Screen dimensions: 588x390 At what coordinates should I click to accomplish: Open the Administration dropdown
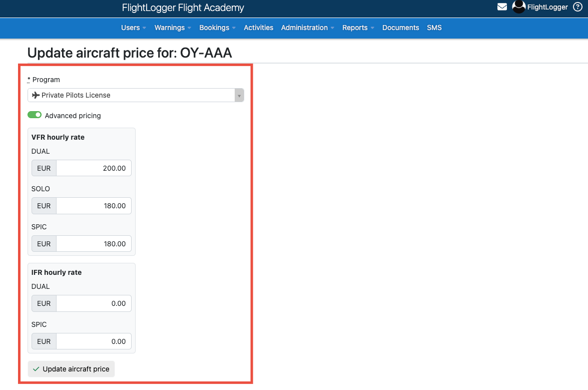coord(307,28)
